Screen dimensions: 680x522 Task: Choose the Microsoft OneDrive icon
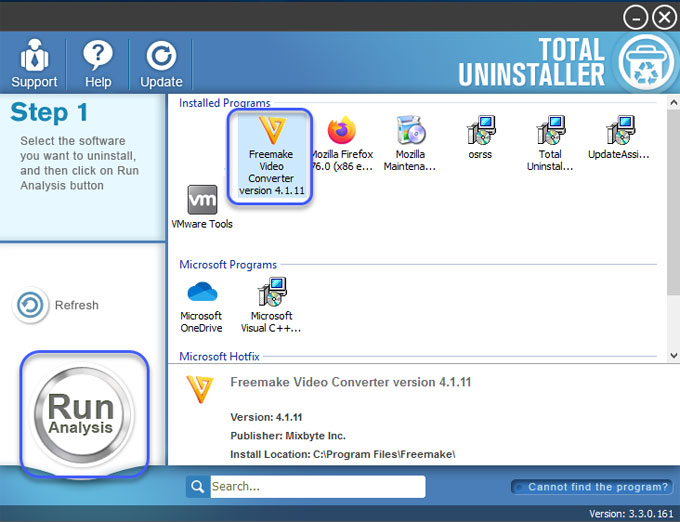[201, 293]
